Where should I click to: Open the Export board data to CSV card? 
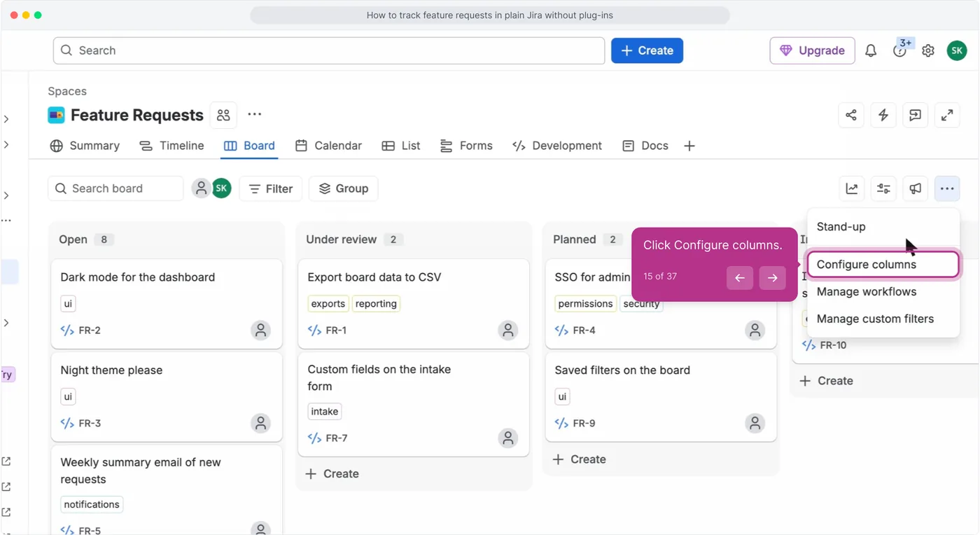(414, 304)
